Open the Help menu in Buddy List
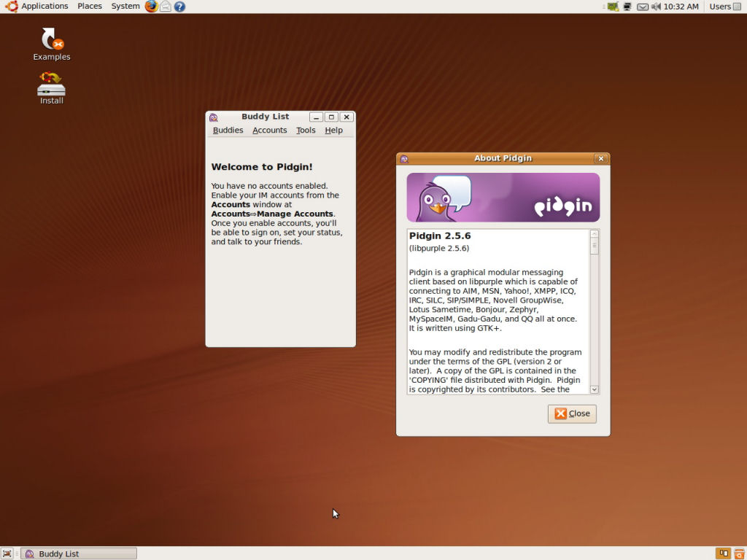The image size is (747, 560). pos(333,130)
